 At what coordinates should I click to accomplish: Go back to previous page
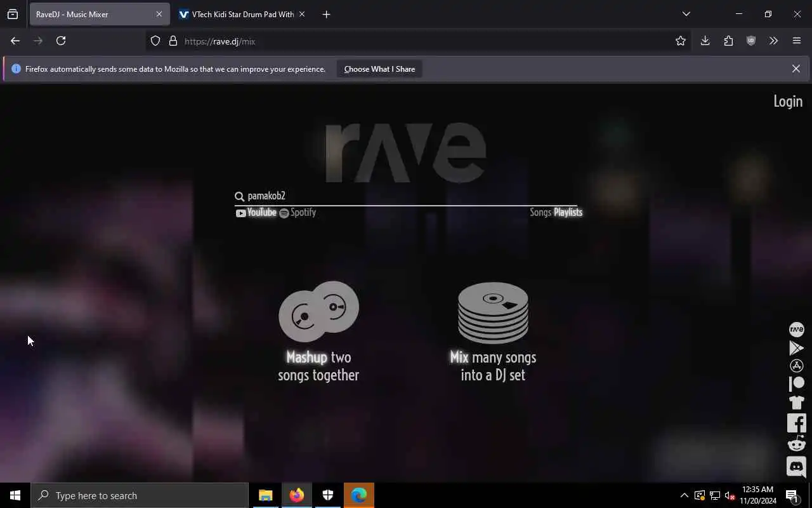pyautogui.click(x=15, y=41)
